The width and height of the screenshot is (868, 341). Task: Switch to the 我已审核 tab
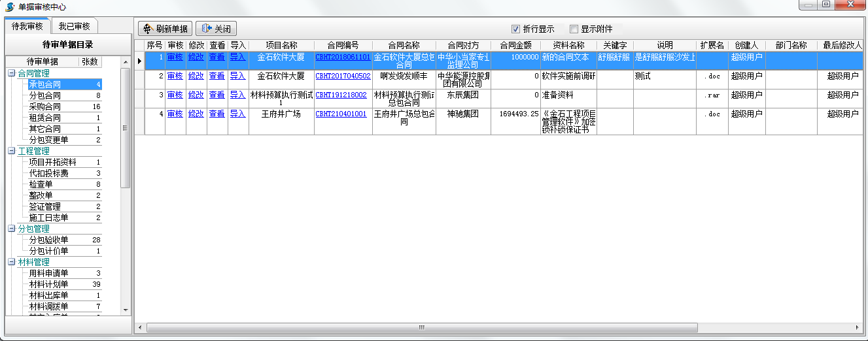pos(74,26)
